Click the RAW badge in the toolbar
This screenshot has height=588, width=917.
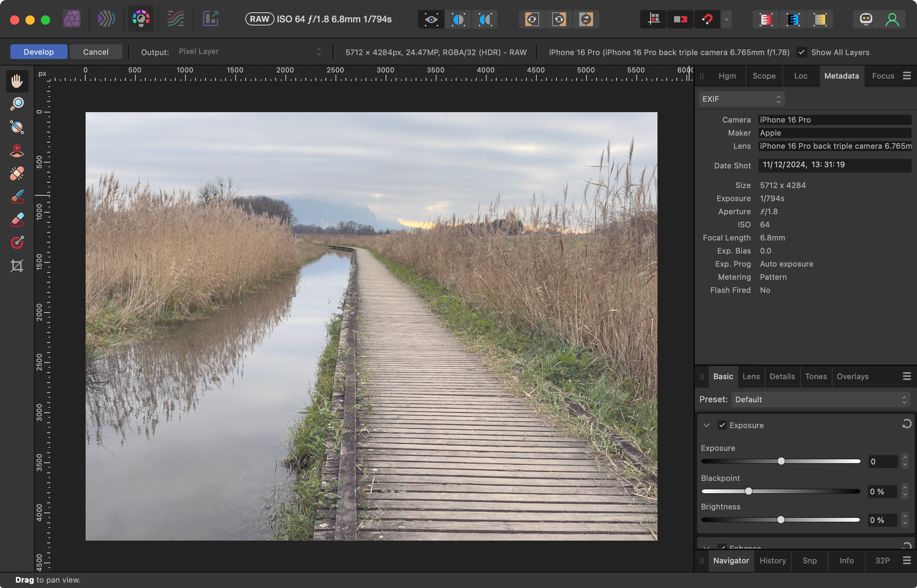[x=260, y=19]
